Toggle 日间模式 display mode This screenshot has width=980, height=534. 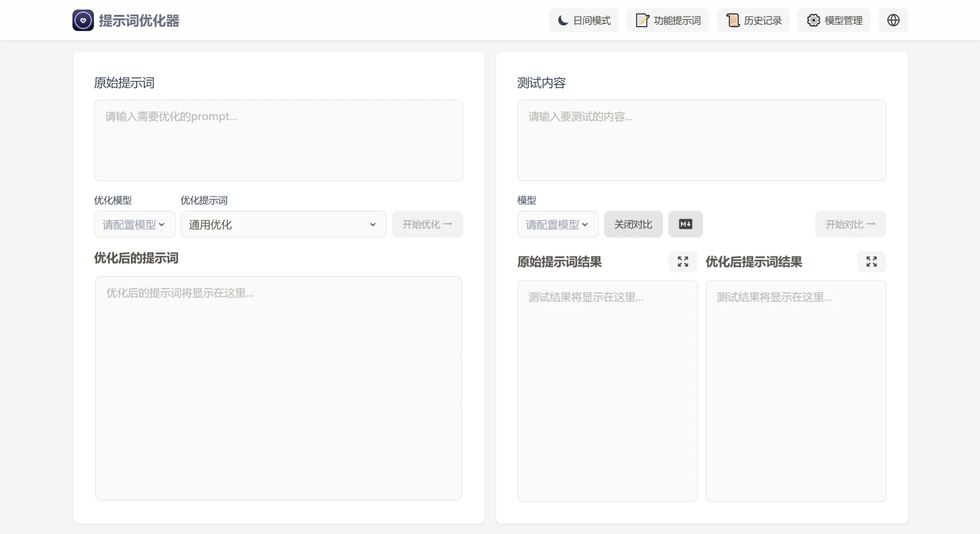click(583, 20)
